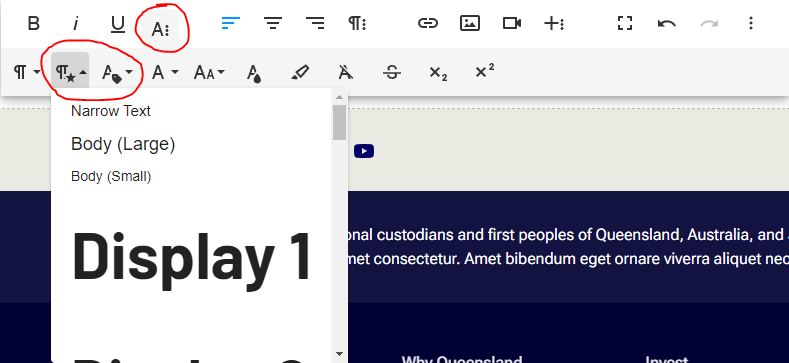Open the Text Color picker

(x=254, y=73)
